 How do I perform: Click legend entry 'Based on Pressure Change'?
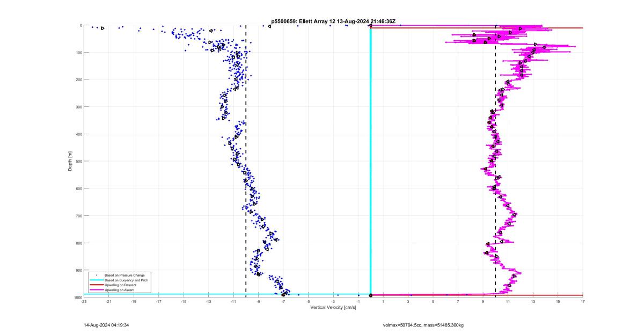pos(125,275)
